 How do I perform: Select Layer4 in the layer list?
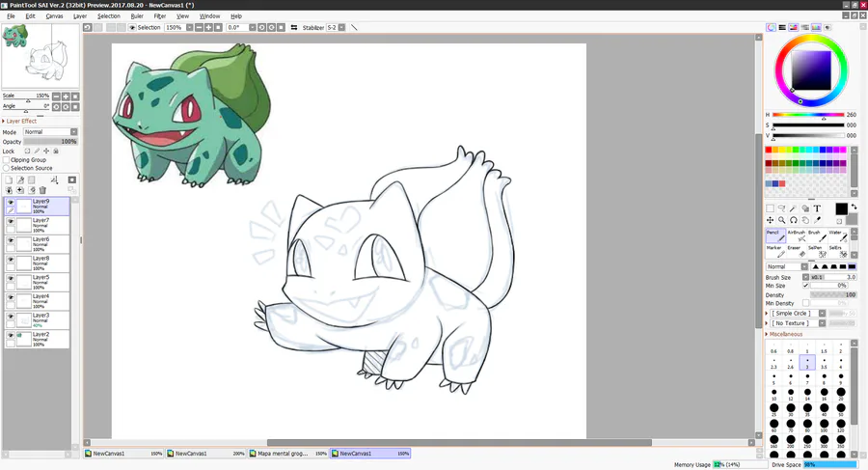(38, 301)
